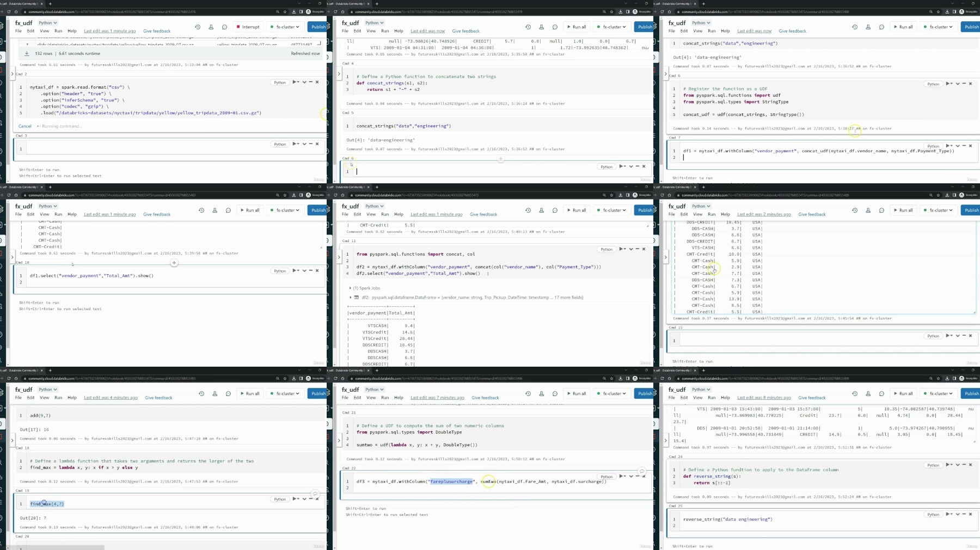Minimize the df3 sumtwo Cmd 22 cell
This screenshot has height=550, width=980.
(x=638, y=477)
